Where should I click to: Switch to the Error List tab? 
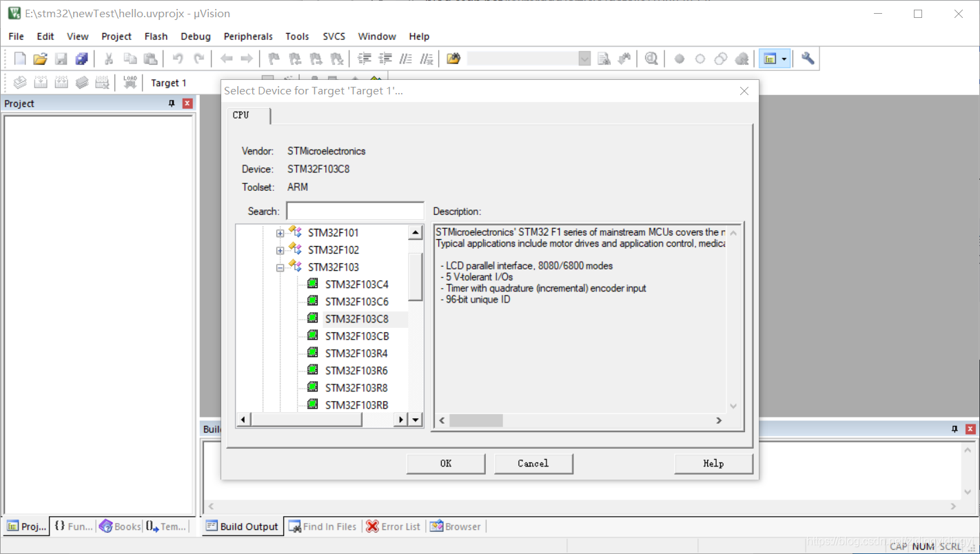point(393,526)
